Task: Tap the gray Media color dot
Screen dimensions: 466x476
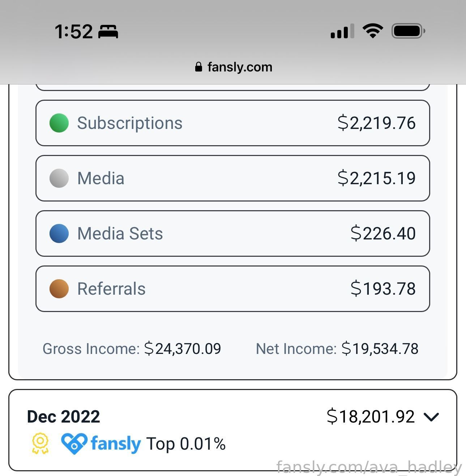Action: [59, 178]
